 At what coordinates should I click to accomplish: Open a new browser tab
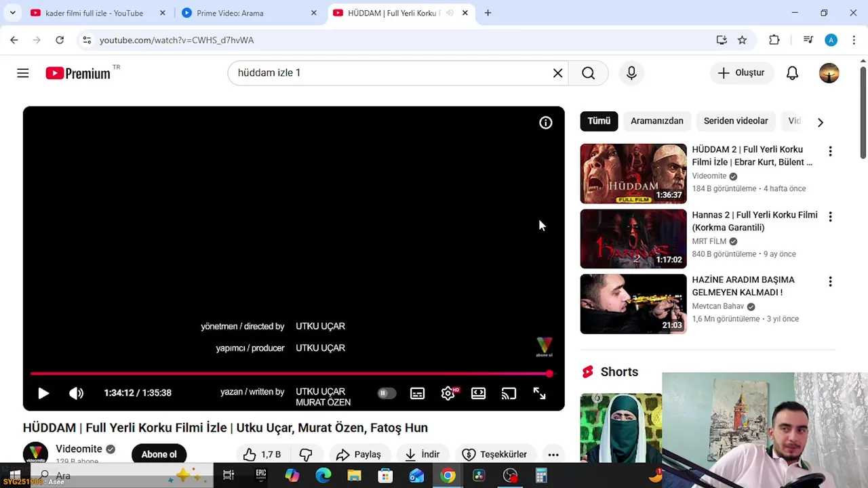point(488,13)
